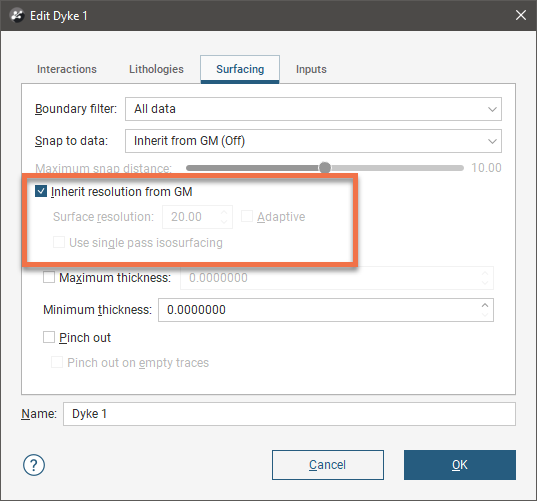Click the Name field containing Dyke 1

tap(289, 414)
